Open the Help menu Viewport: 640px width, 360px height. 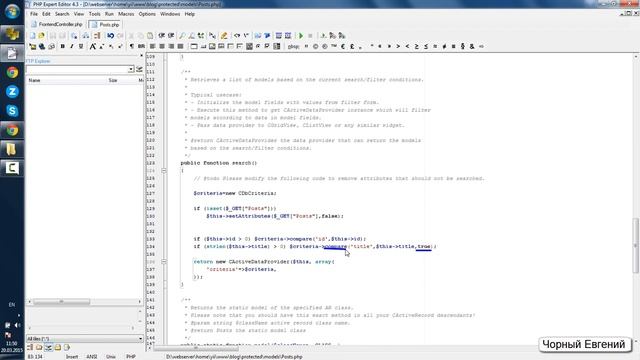coord(190,14)
